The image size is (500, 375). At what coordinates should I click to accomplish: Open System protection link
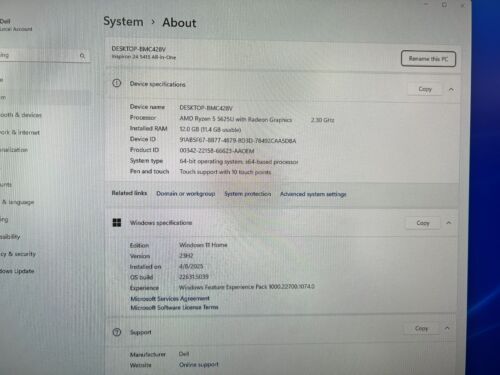(x=248, y=194)
